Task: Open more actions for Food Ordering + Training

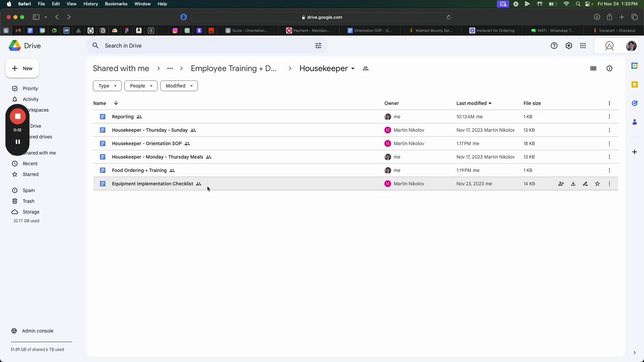Action: [x=609, y=170]
